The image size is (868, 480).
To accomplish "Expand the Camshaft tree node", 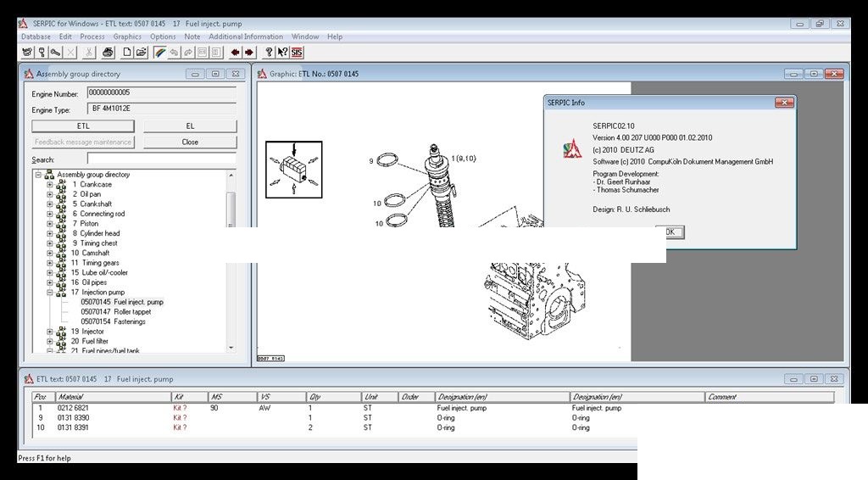I will (50, 253).
